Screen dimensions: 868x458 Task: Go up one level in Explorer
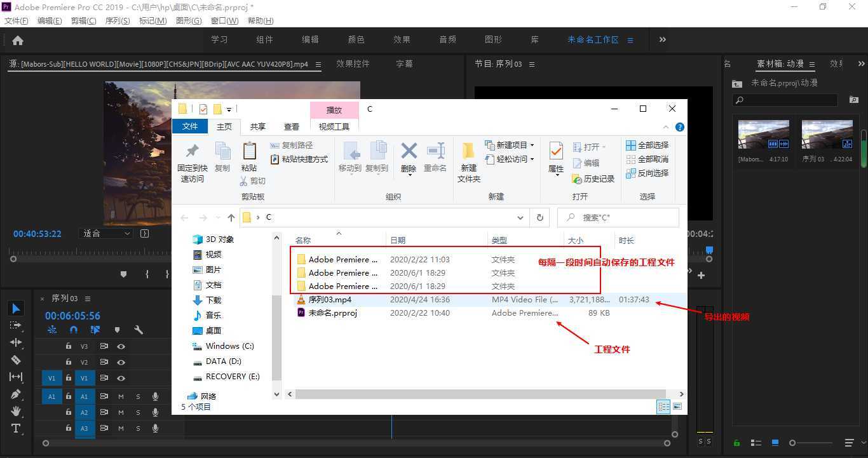(231, 217)
